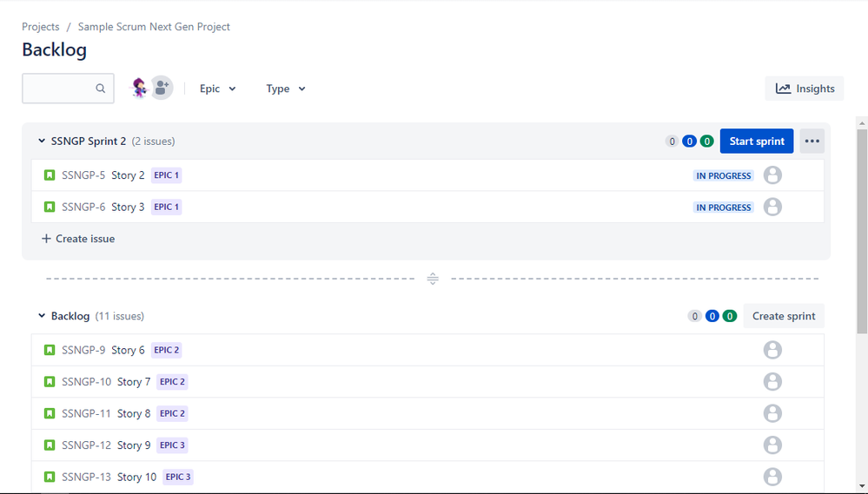The width and height of the screenshot is (868, 494).
Task: Click the green done count in Sprint 2
Action: click(x=706, y=141)
